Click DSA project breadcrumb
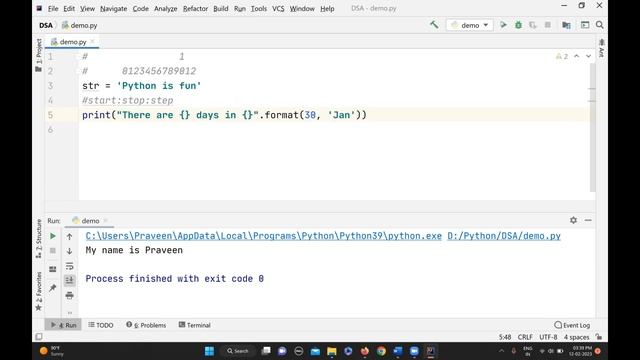640x360 pixels. (46, 25)
